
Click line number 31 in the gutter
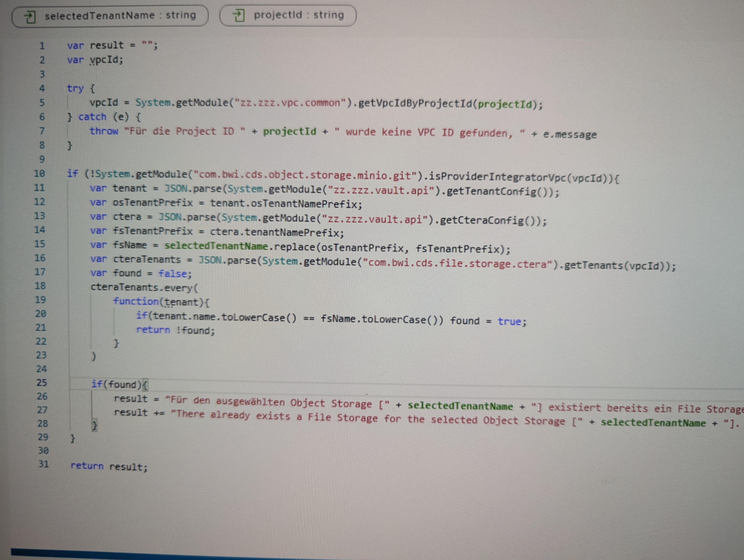tap(43, 464)
